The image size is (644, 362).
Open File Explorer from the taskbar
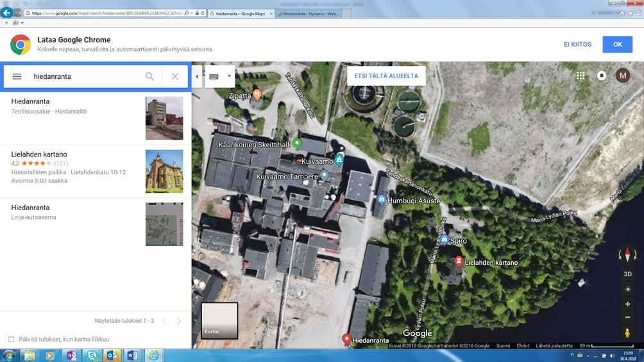(30, 356)
